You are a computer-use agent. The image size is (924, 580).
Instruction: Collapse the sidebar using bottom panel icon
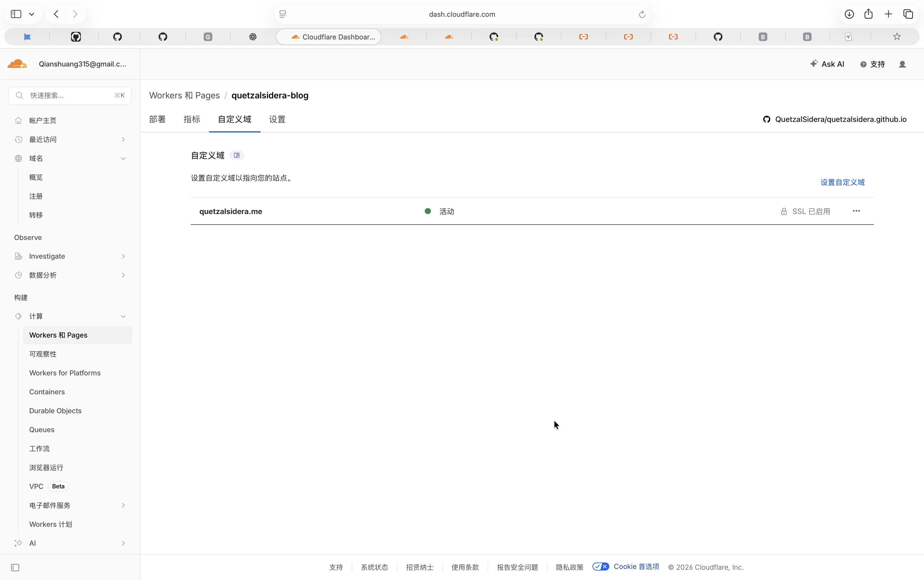[x=15, y=567]
